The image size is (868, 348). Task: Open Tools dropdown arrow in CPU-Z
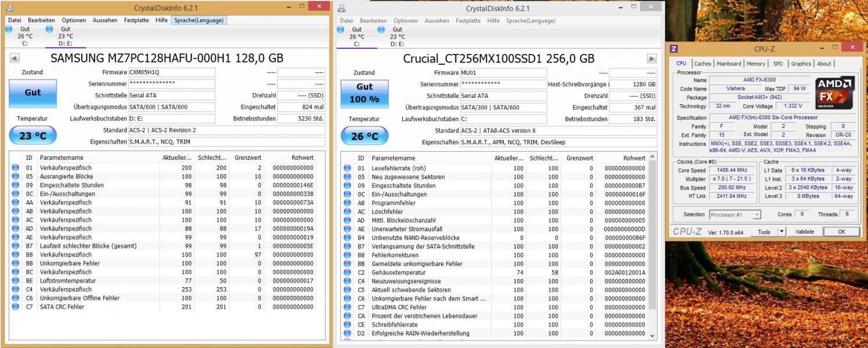click(x=781, y=232)
